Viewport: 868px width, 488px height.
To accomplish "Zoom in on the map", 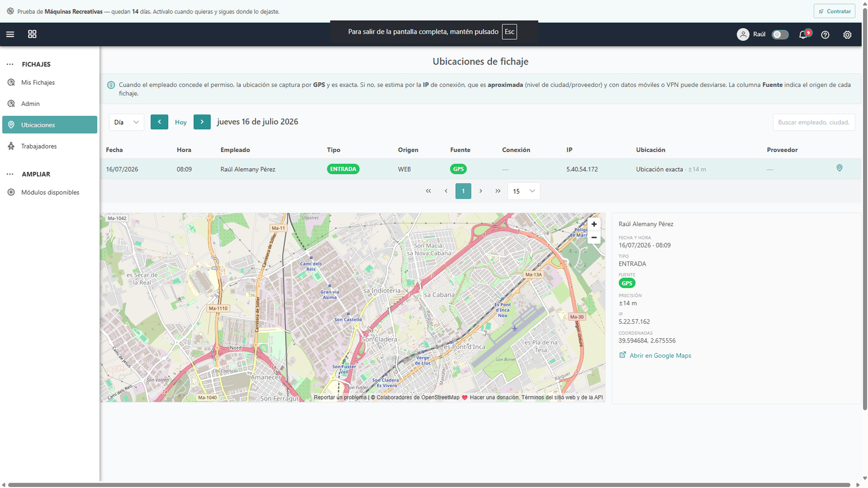I will [594, 224].
